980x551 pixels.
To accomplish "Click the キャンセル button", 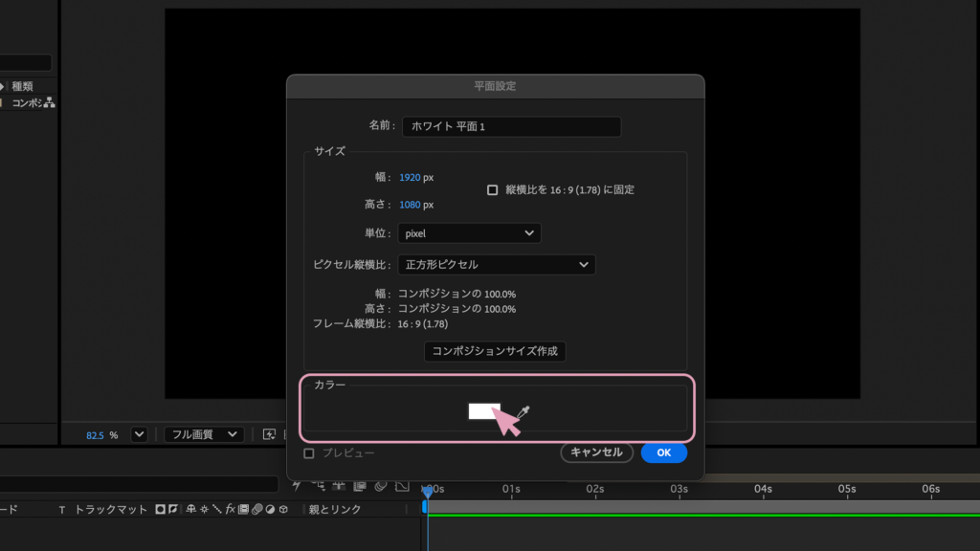I will 596,452.
